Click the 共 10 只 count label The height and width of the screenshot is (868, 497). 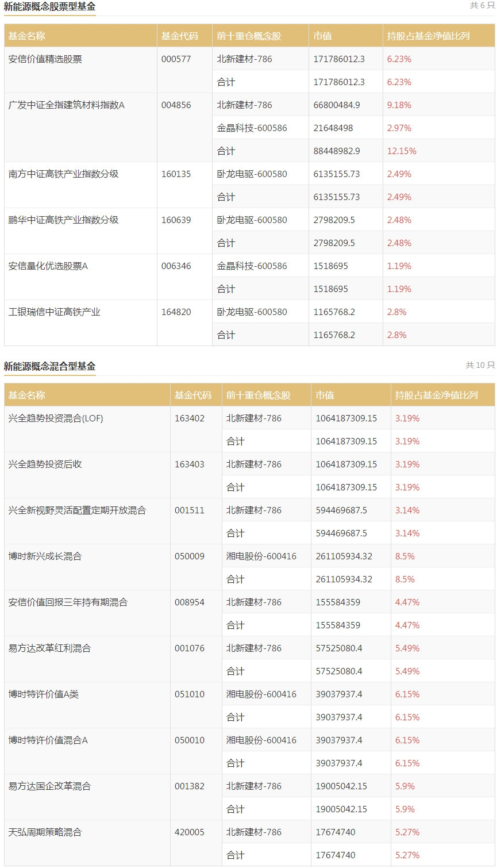point(480,365)
